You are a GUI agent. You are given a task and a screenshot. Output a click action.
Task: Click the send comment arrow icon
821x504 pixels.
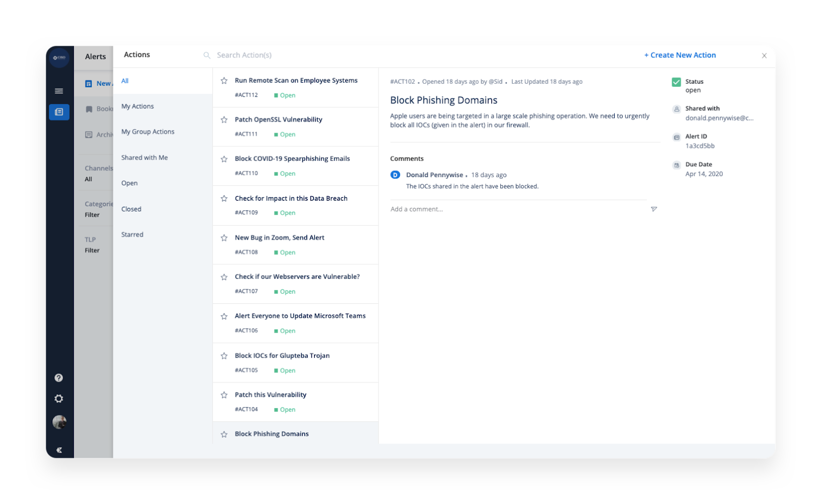654,209
